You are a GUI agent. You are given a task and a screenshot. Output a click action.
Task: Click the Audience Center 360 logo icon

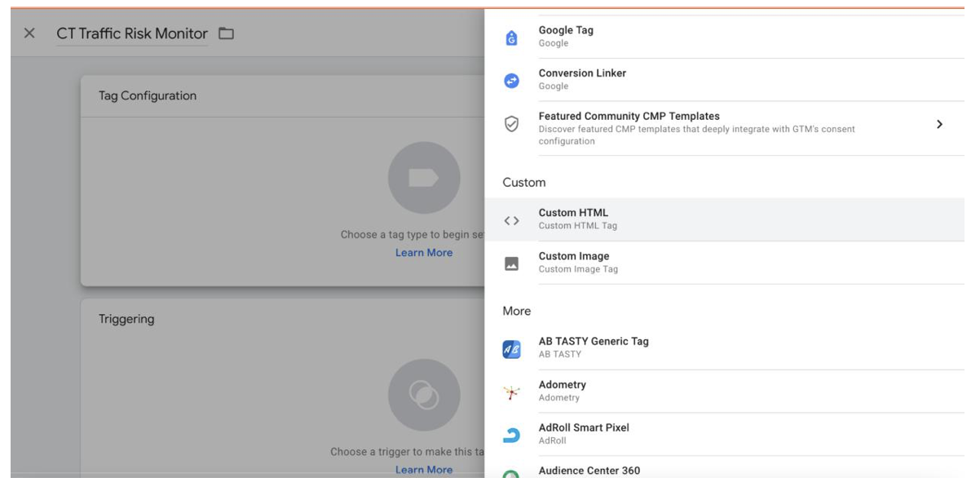click(511, 475)
